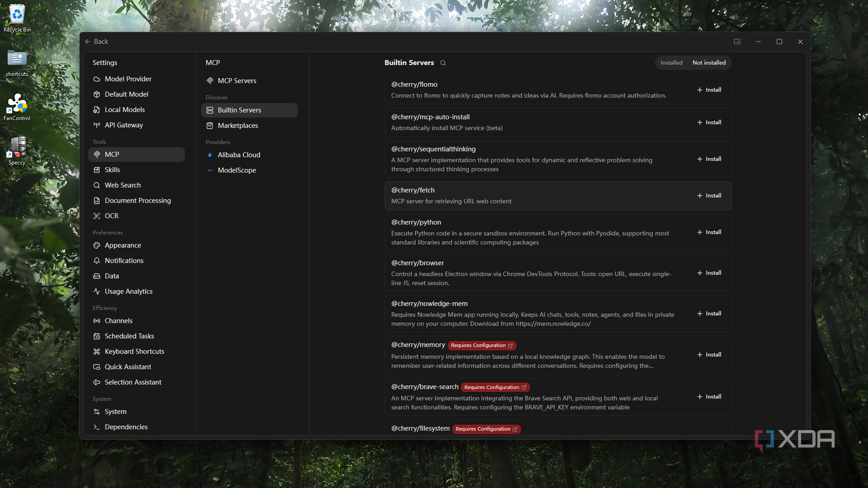Open Dependencies settings
This screenshot has width=868, height=488.
pyautogui.click(x=136, y=427)
